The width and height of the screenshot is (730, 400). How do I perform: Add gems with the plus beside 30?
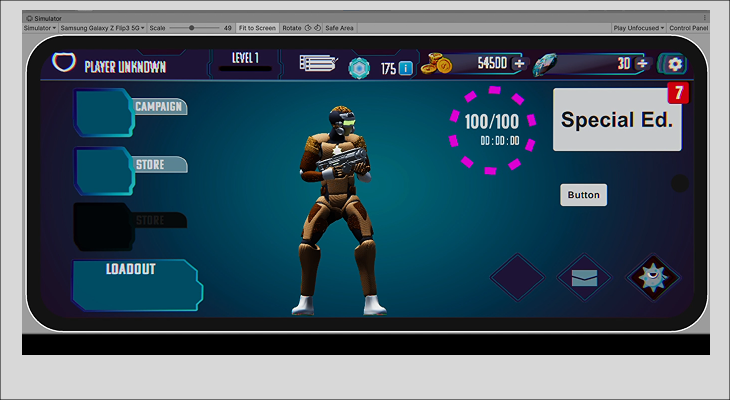[642, 63]
